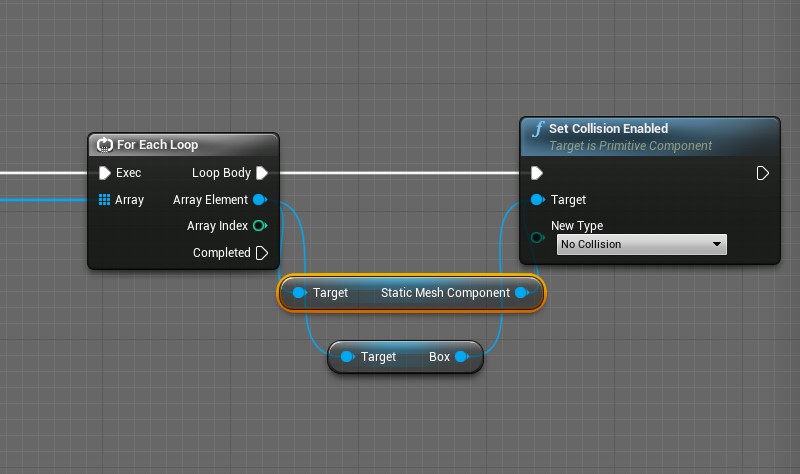Image resolution: width=800 pixels, height=474 pixels.
Task: Click the Loop Body output execution pin
Action: 262,173
